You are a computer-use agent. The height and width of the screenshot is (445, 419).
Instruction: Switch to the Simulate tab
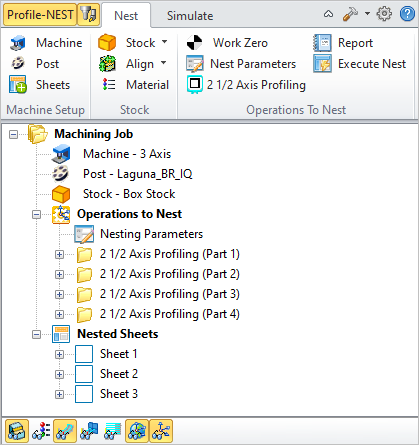tap(190, 16)
